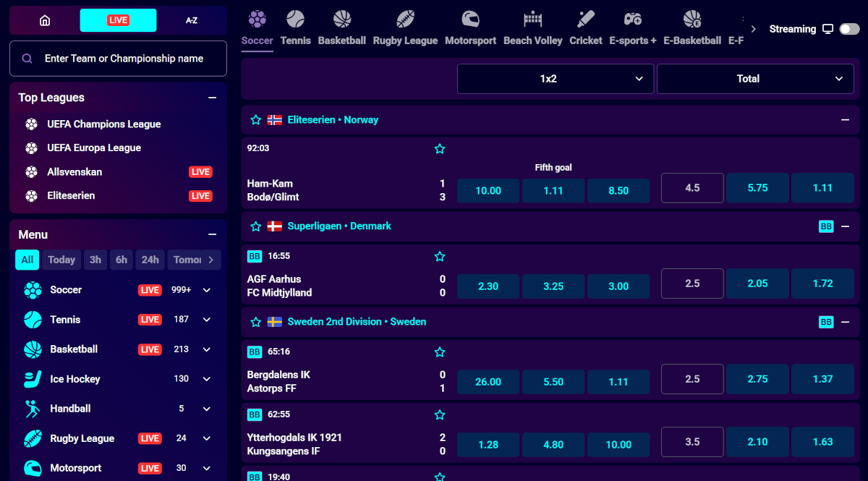The height and width of the screenshot is (481, 868).
Task: Star the Eliteserien Norway league header
Action: coord(255,119)
